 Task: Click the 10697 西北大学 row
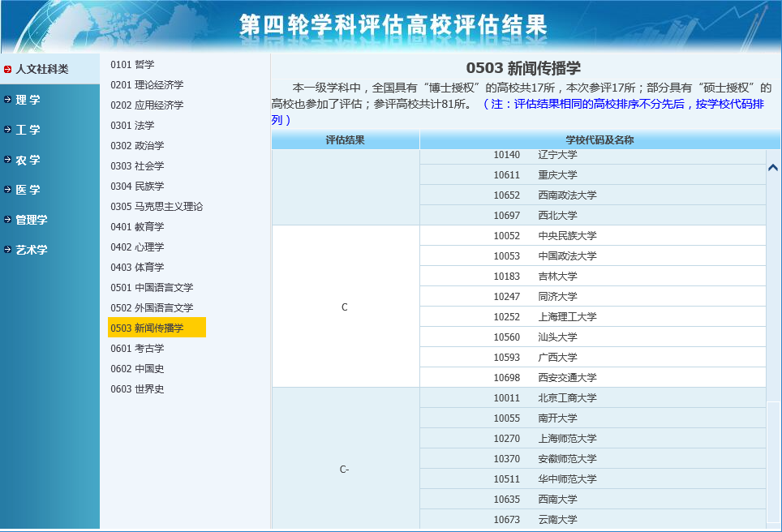pos(592,216)
